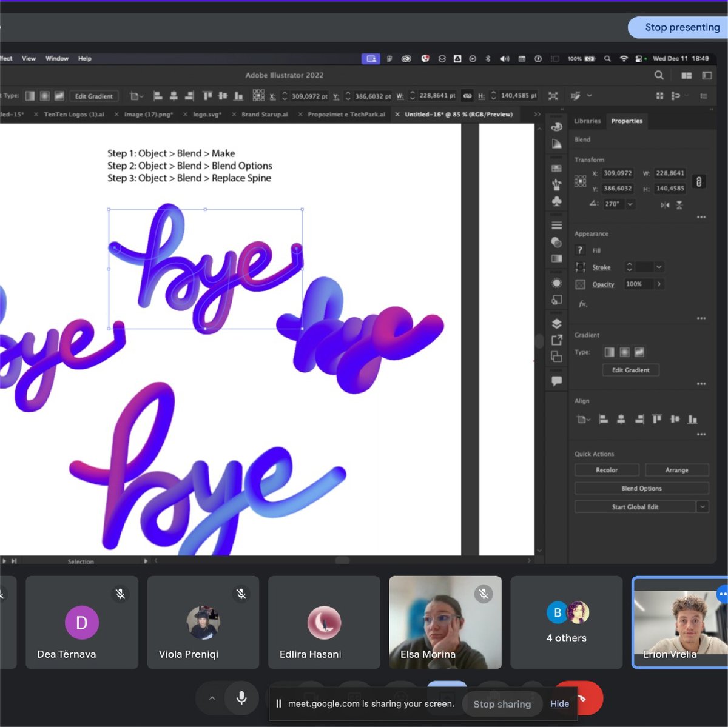Show more Appearance options ellipsis
The image size is (728, 727).
tap(701, 318)
